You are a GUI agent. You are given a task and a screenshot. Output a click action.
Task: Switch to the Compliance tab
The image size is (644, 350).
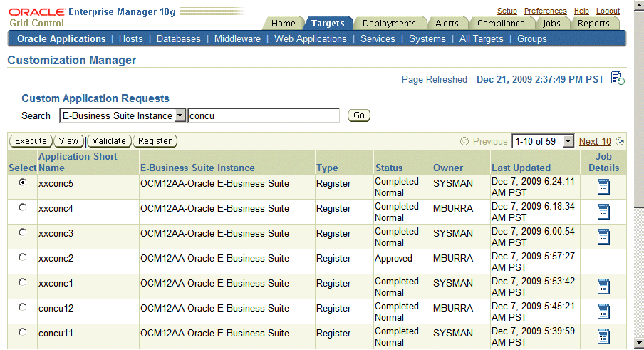[501, 24]
